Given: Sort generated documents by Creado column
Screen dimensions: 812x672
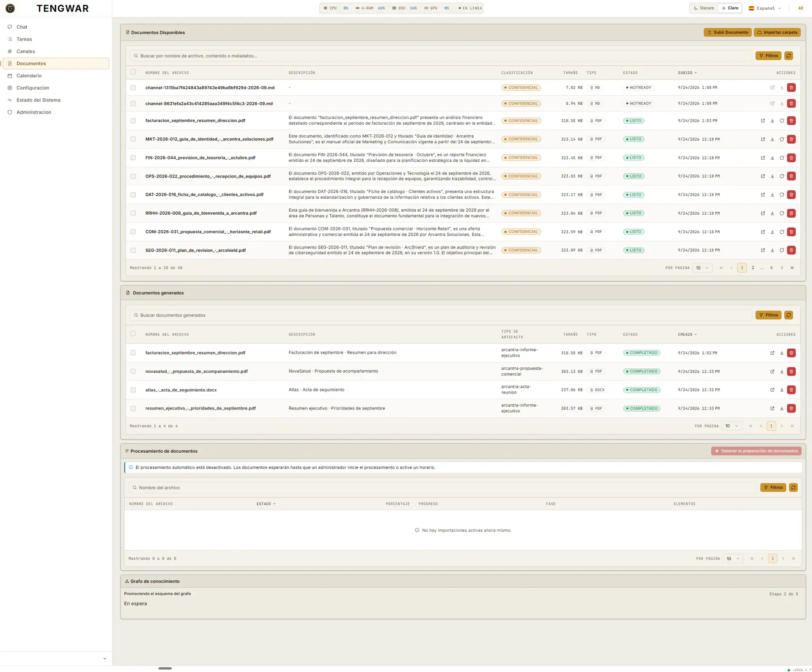Looking at the screenshot, I should pos(687,334).
